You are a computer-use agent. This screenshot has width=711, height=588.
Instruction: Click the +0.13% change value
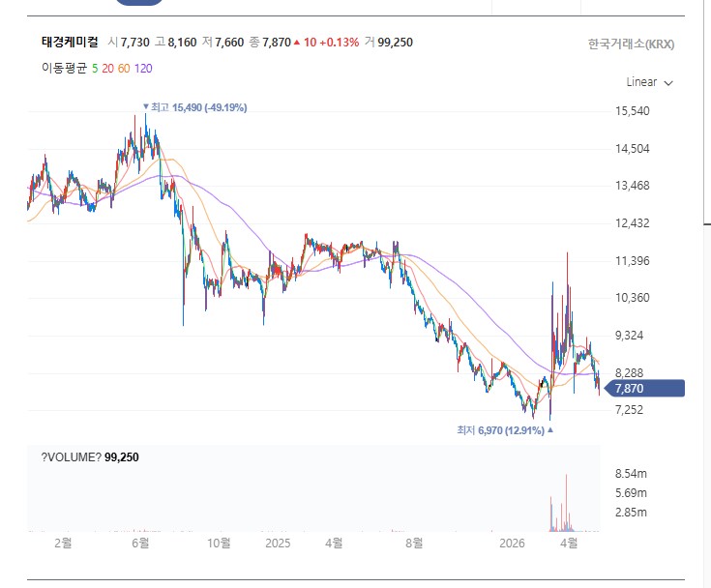click(340, 43)
